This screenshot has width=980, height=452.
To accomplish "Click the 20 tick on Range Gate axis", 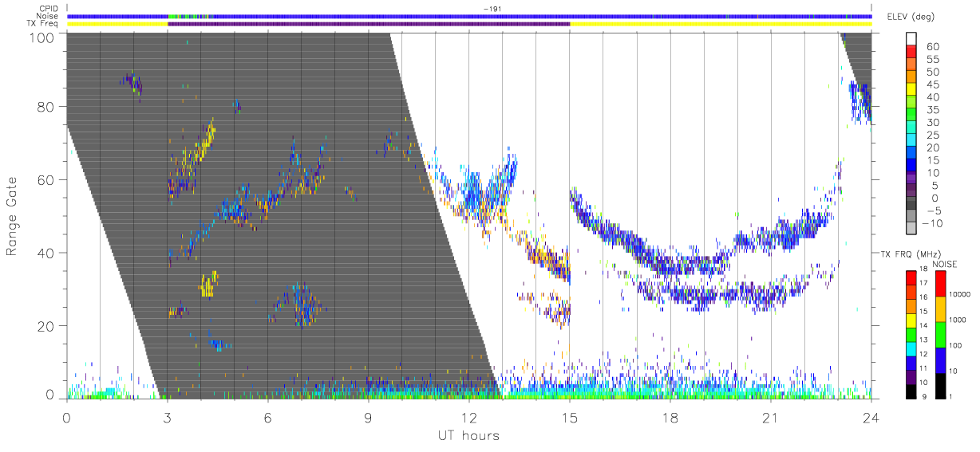I will click(x=45, y=326).
